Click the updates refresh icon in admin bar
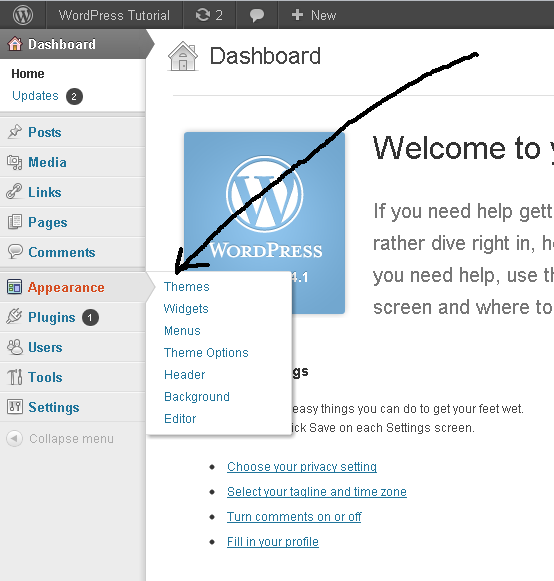Image resolution: width=554 pixels, height=581 pixels. point(203,15)
